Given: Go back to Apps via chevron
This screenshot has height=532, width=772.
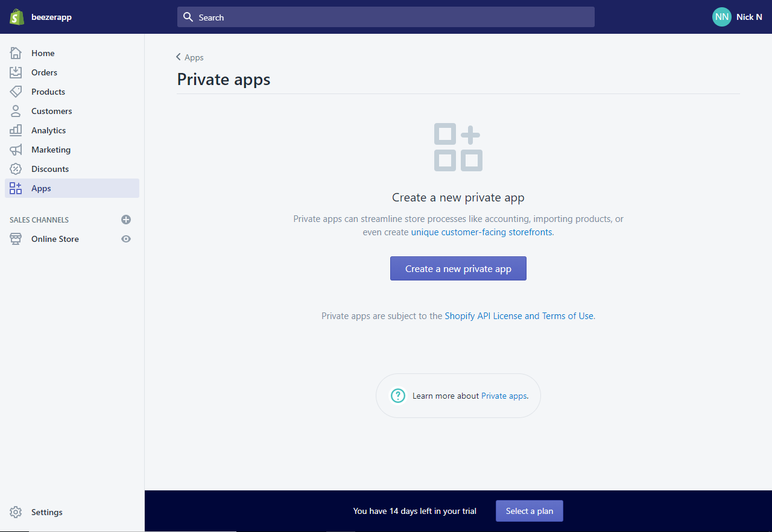Looking at the screenshot, I should click(179, 57).
